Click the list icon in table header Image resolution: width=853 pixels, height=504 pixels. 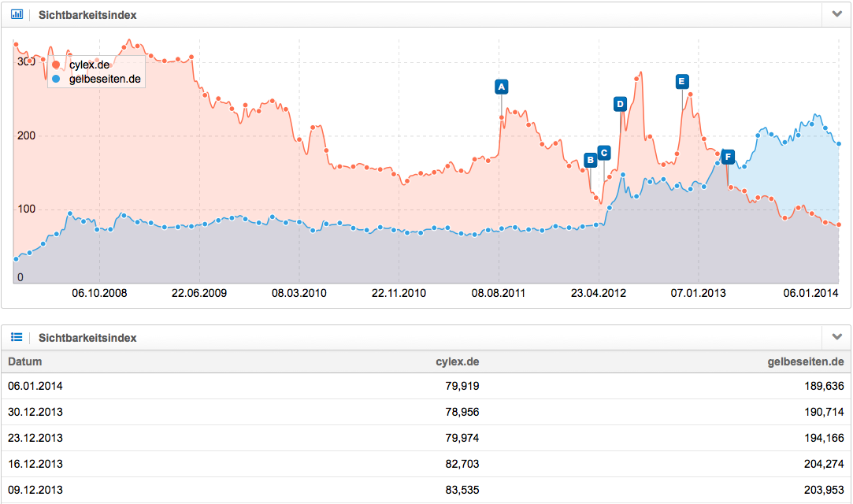click(17, 337)
